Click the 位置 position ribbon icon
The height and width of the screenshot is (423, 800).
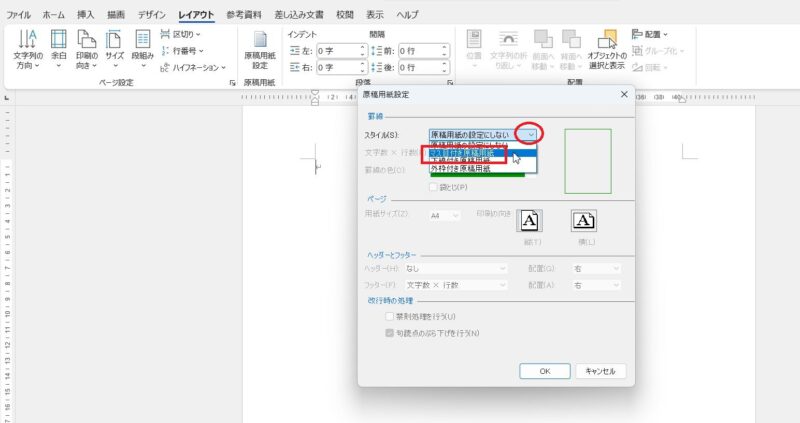474,49
